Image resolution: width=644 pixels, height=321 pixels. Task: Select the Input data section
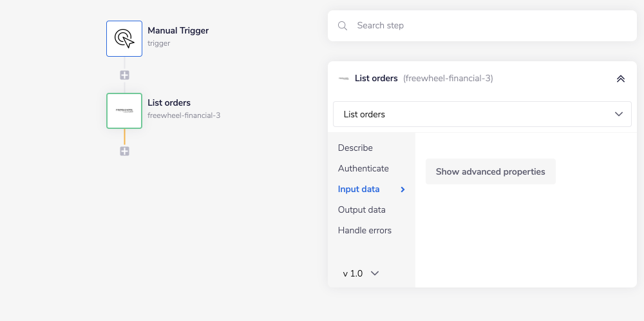click(x=359, y=189)
